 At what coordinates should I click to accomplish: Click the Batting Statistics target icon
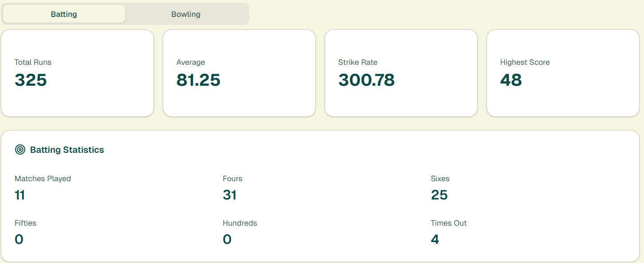pyautogui.click(x=20, y=150)
